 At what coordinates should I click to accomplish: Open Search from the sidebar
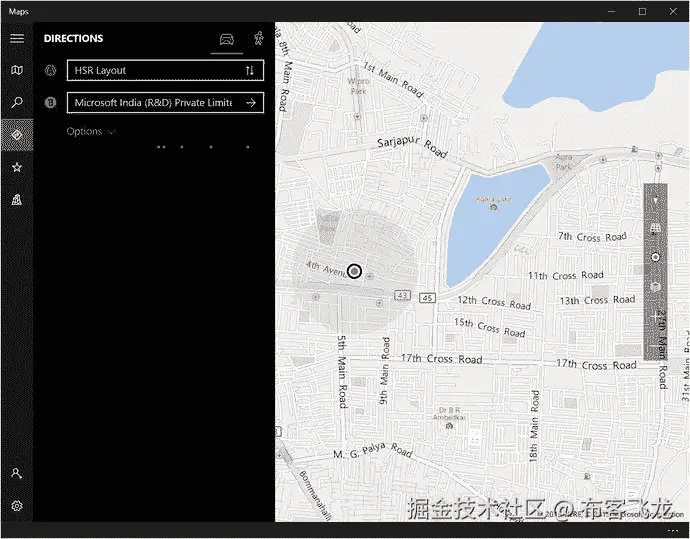[17, 103]
